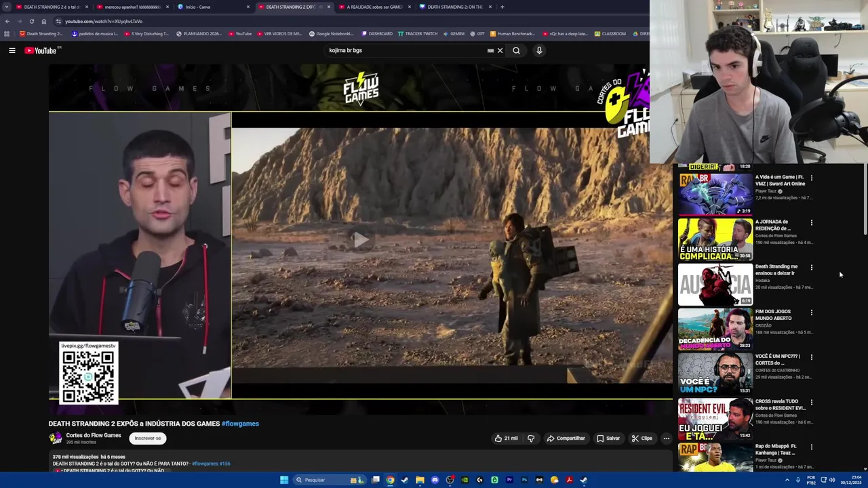Click the browser address bar URL
The width and height of the screenshot is (868, 488).
104,21
